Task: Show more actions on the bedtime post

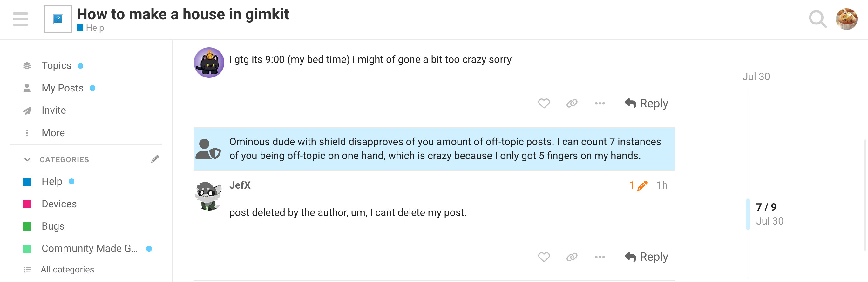Action: [600, 104]
